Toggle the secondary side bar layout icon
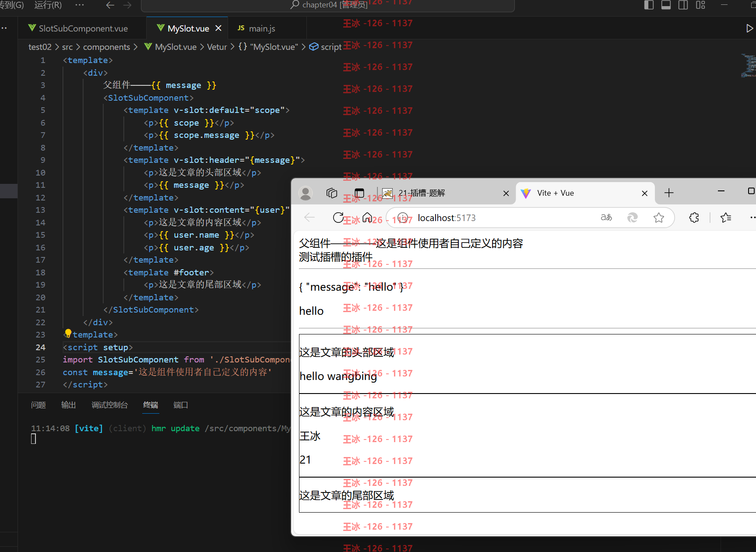This screenshot has height=552, width=756. click(x=683, y=5)
